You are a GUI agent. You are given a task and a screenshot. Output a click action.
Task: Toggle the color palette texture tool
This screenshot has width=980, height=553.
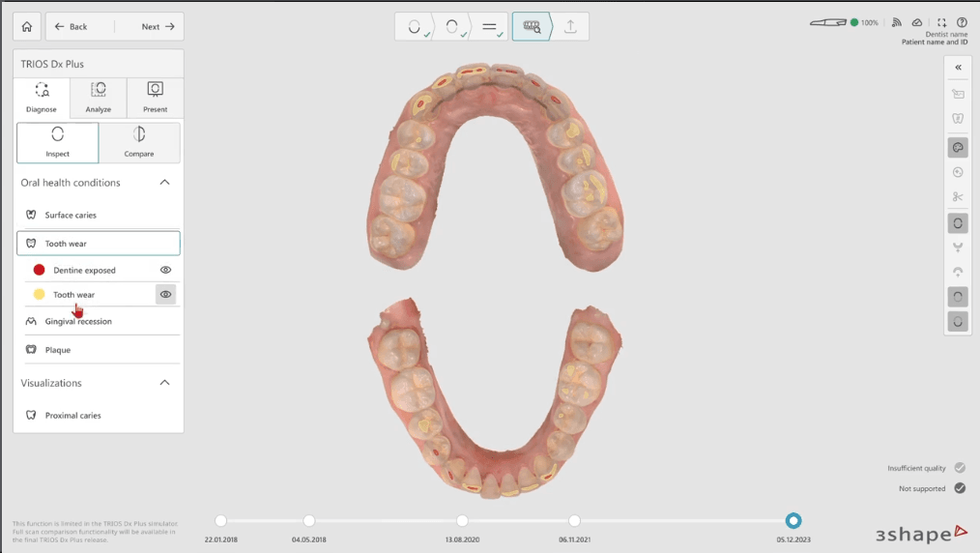958,148
